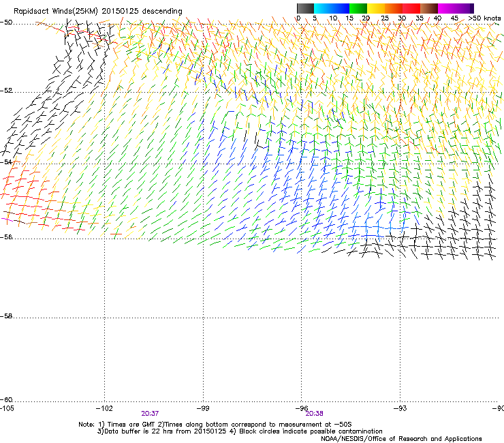Click the title 'Rapidscat Winds(25KM) 20150125 descending'
504x443 pixels.
point(97,12)
